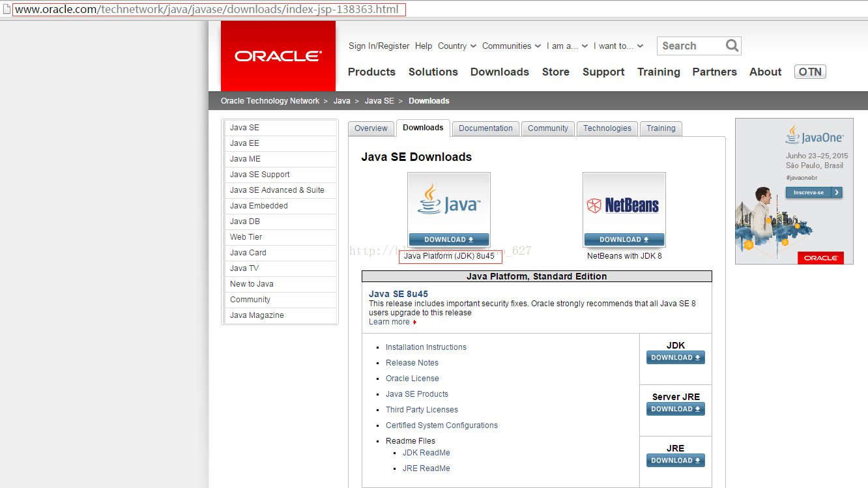This screenshot has height=488, width=868.
Task: Switch to the Overview tab
Action: click(x=371, y=128)
